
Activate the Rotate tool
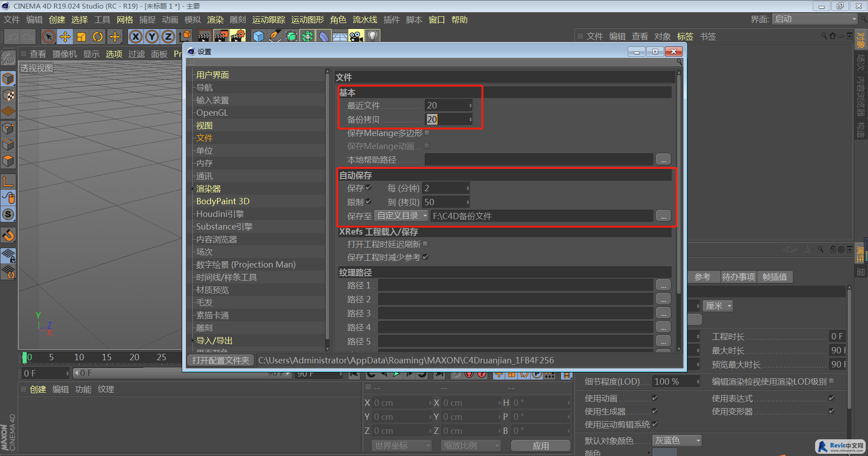[98, 37]
